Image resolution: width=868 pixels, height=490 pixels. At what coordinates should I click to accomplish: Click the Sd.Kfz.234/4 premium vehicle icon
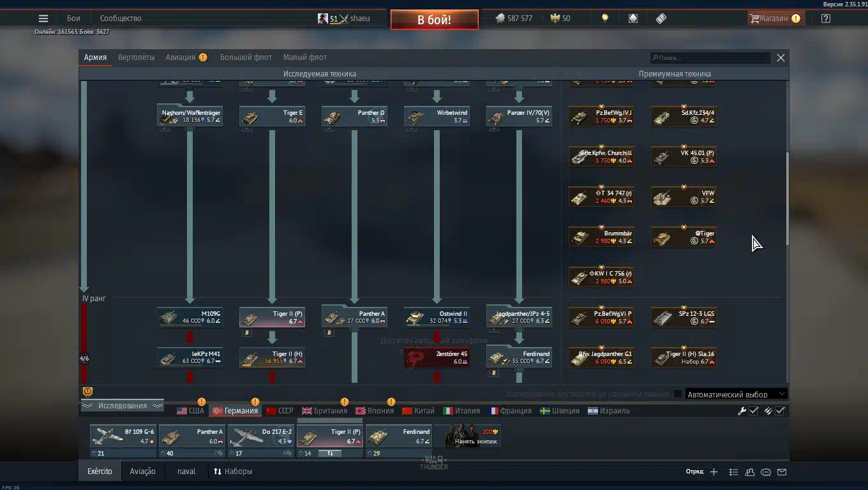click(662, 117)
